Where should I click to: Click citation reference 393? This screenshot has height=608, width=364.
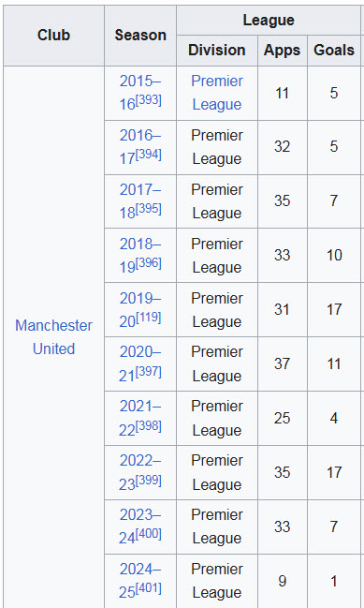coord(148,100)
